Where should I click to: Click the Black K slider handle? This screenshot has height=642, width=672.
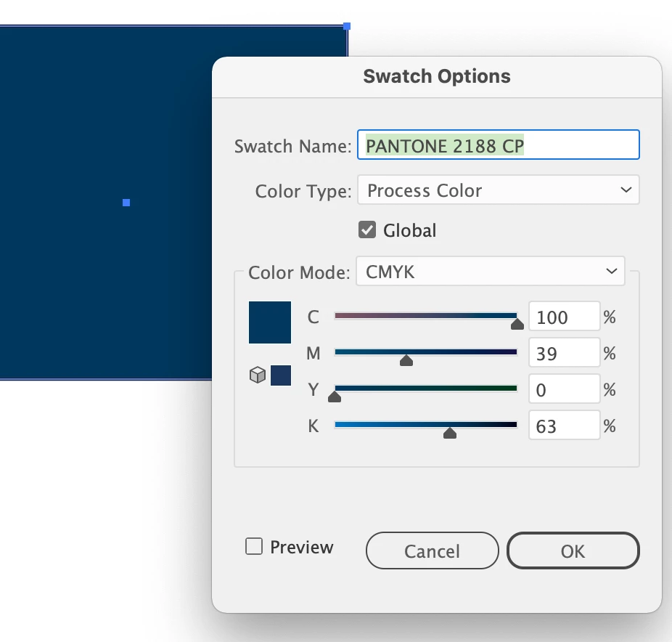[449, 433]
